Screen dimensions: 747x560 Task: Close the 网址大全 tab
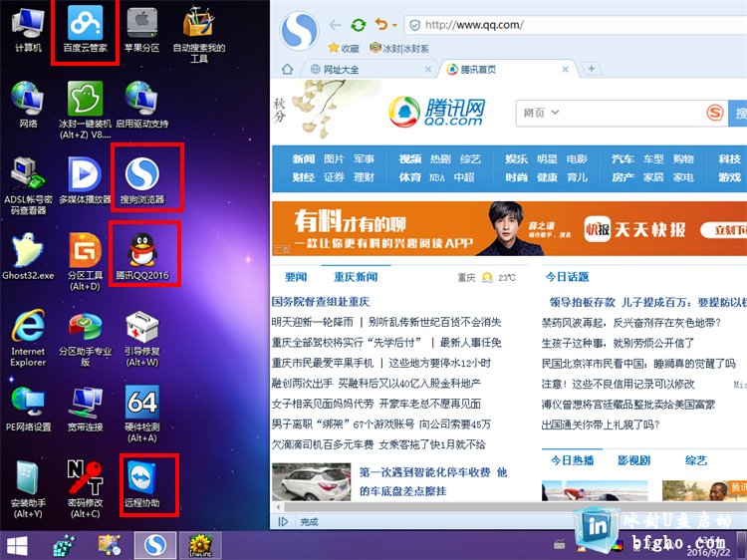(428, 69)
